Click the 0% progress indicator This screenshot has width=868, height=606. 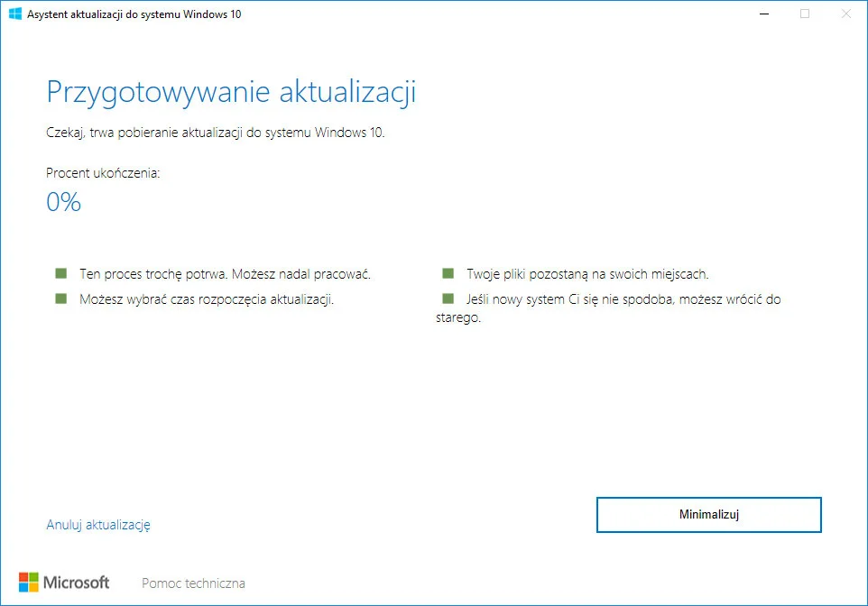click(x=63, y=201)
